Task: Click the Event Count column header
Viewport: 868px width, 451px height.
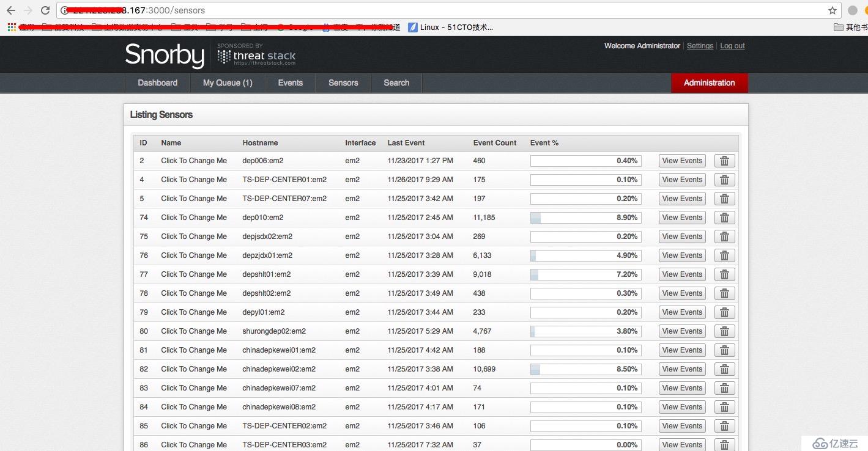Action: pos(495,143)
